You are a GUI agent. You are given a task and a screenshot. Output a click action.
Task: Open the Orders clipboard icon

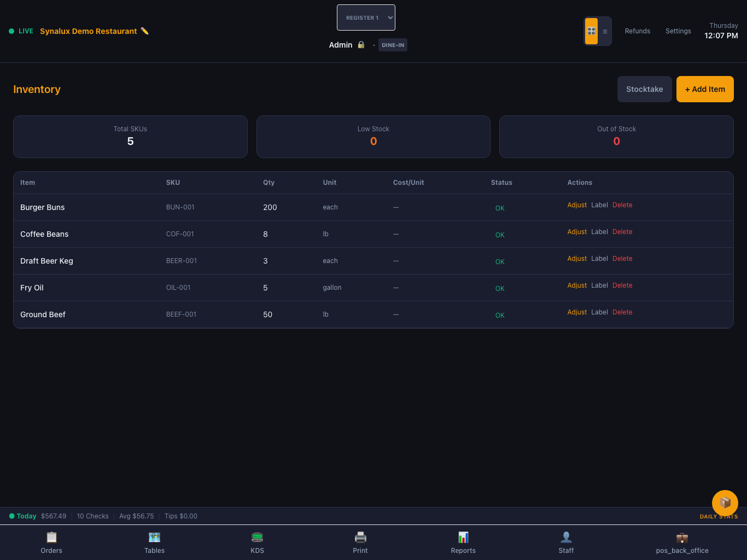[51, 537]
